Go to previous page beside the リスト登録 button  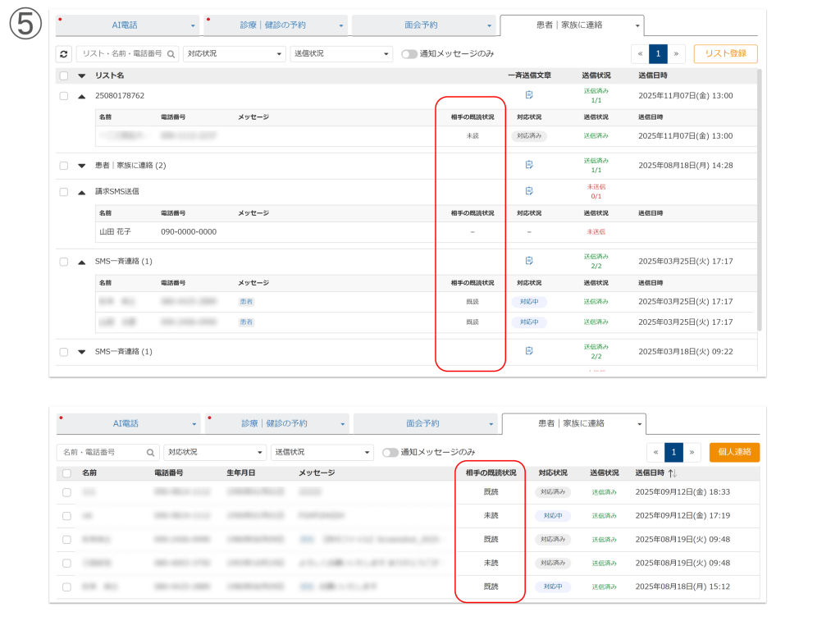[x=639, y=54]
